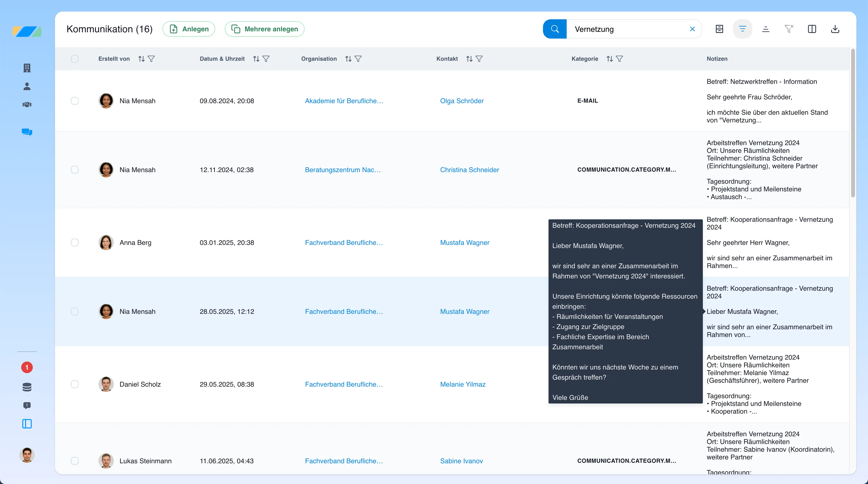Toggle the active filter lines icon

742,29
